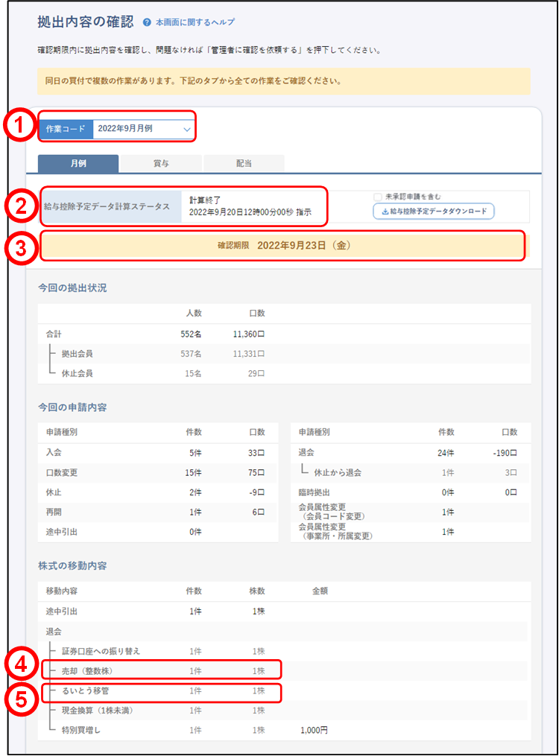Open the 配当 tab
The height and width of the screenshot is (756, 559).
(x=243, y=164)
